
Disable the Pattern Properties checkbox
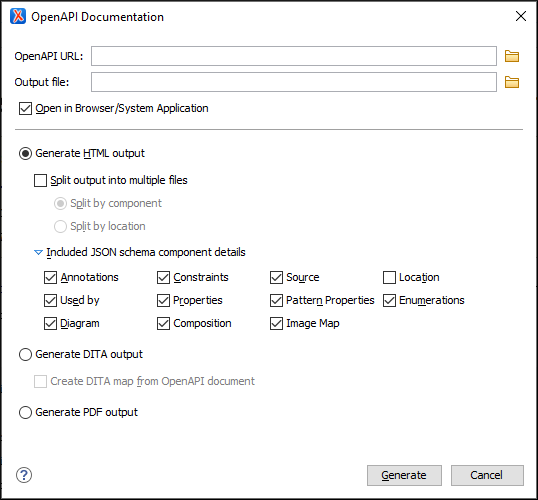(x=276, y=301)
